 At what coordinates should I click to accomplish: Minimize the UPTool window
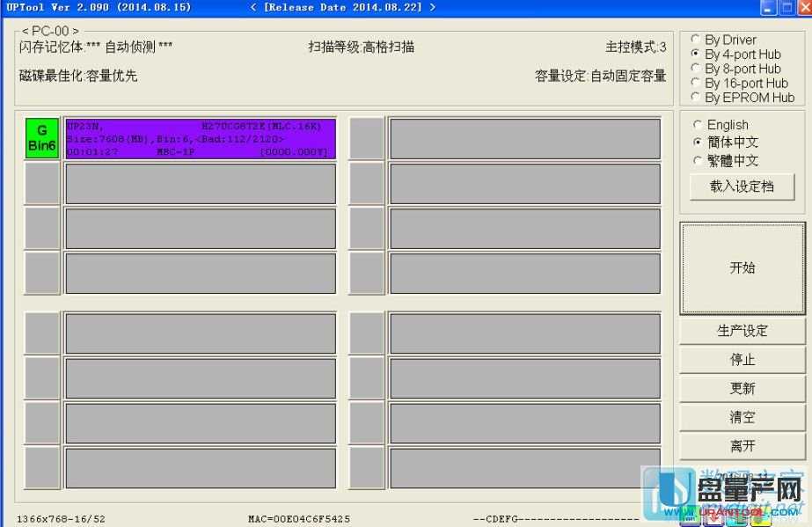point(768,8)
